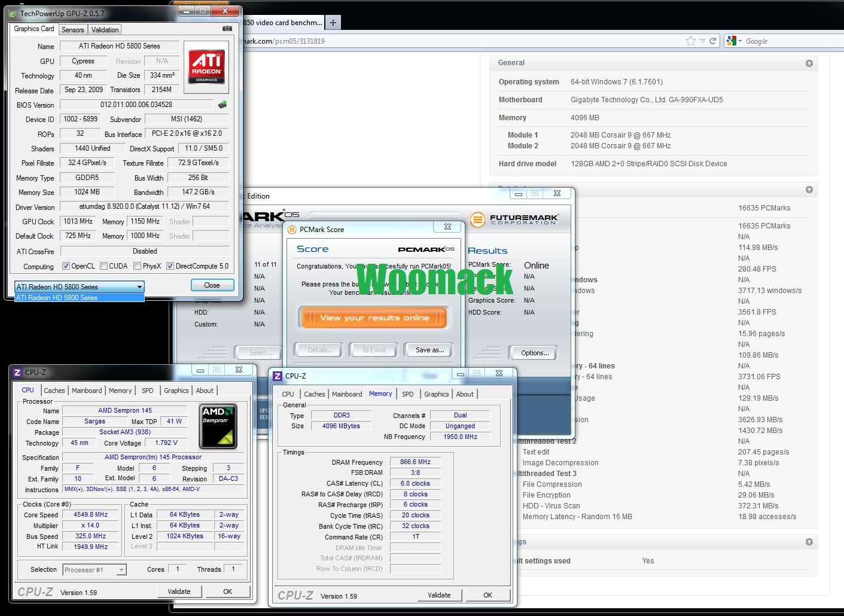
Task: Click the BIOS Version field in GPU-Z
Action: [x=136, y=105]
